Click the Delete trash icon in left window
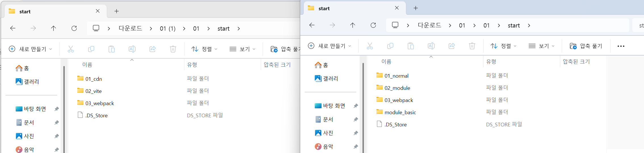Viewport: 644px width, 153px height. 173,49
